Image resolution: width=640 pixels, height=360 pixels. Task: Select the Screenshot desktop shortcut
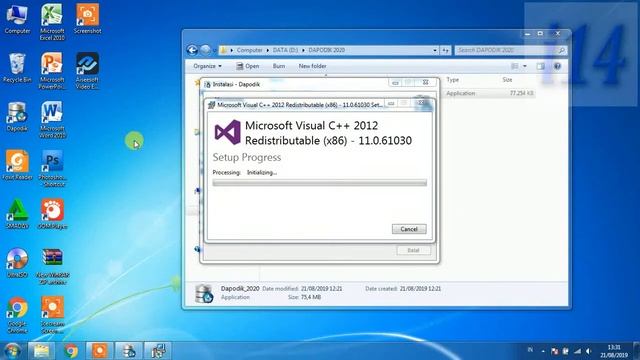(87, 19)
